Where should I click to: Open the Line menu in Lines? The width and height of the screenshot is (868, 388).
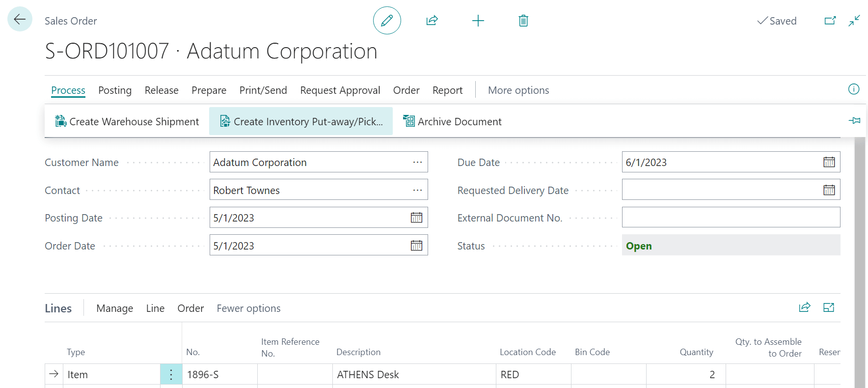[155, 308]
